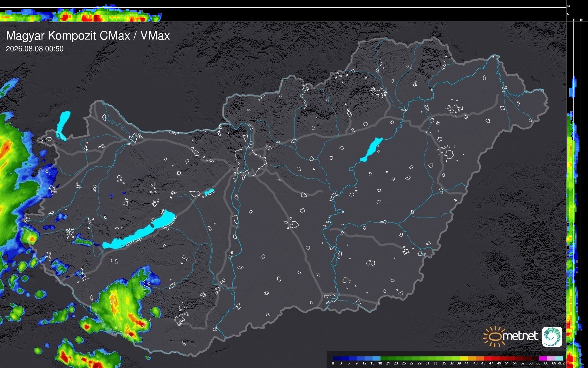
Task: Pick the yellow swatch between 39 and 41
Action: (464, 358)
